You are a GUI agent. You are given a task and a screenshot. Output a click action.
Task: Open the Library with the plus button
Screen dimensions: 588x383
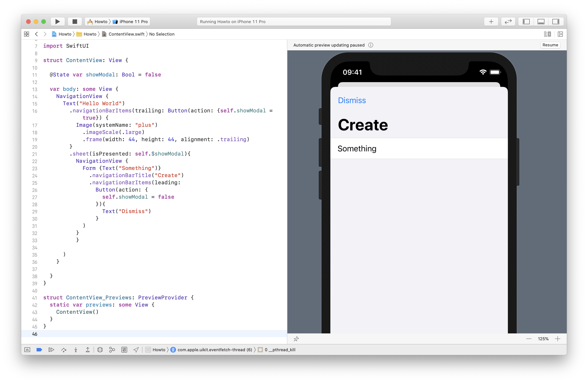point(491,21)
